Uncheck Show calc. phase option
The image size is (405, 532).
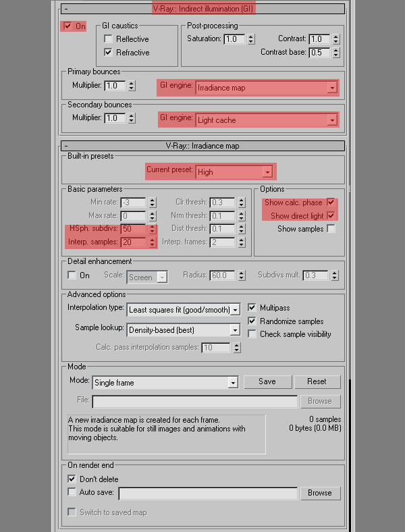tap(331, 203)
